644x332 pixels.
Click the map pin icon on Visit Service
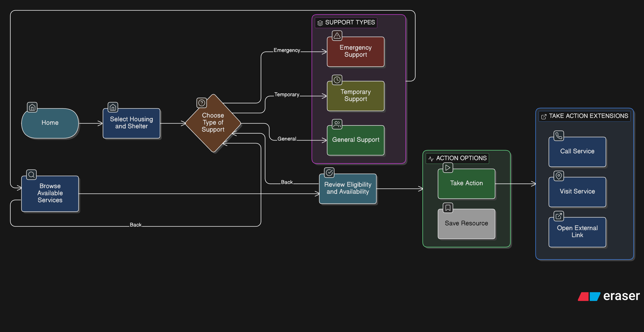[x=559, y=176]
